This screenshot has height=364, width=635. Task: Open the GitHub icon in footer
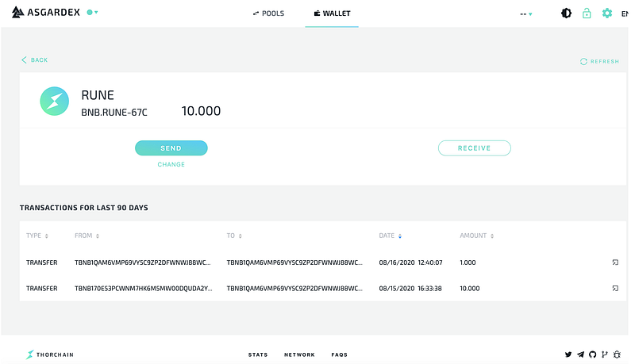pyautogui.click(x=592, y=354)
